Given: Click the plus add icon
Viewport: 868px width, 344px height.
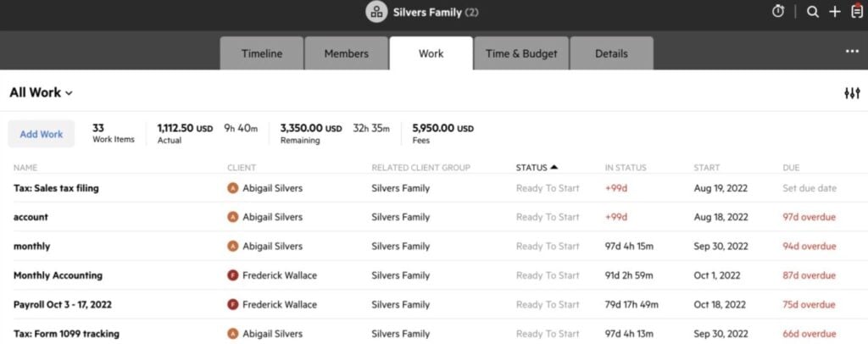Looking at the screenshot, I should tap(834, 12).
